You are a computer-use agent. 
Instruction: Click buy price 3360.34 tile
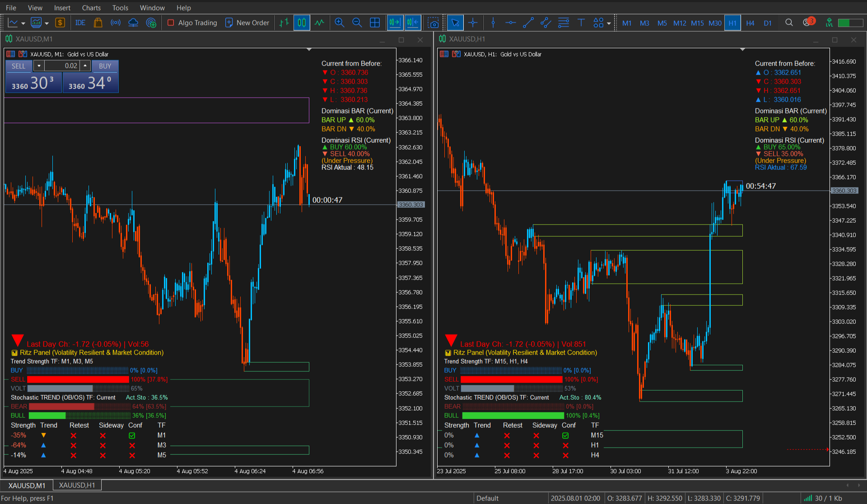coord(91,83)
